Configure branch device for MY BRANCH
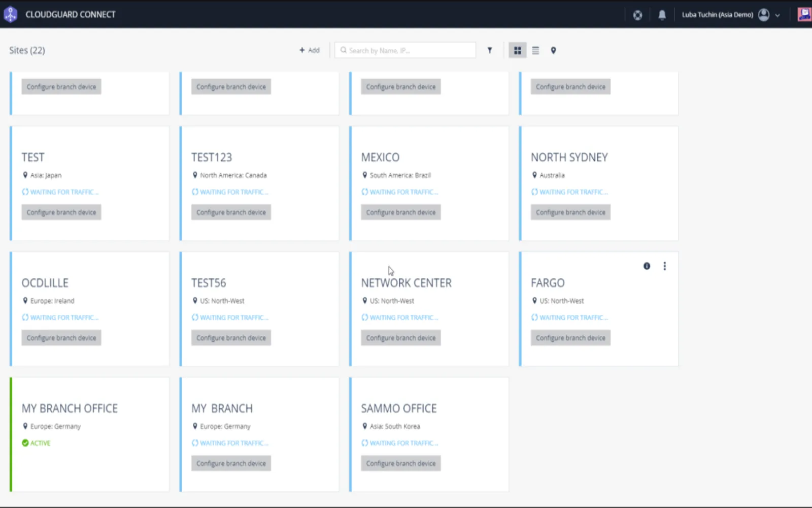 [231, 463]
